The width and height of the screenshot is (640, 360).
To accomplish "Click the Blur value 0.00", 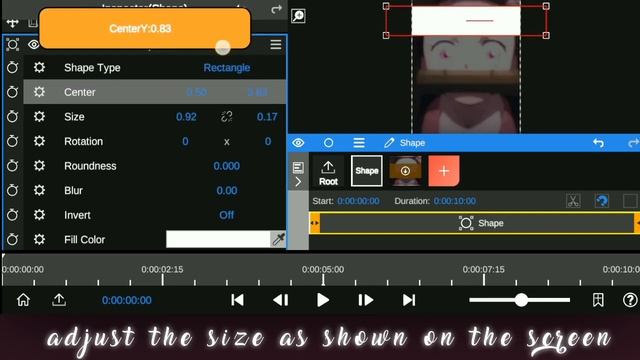I will 227,191.
